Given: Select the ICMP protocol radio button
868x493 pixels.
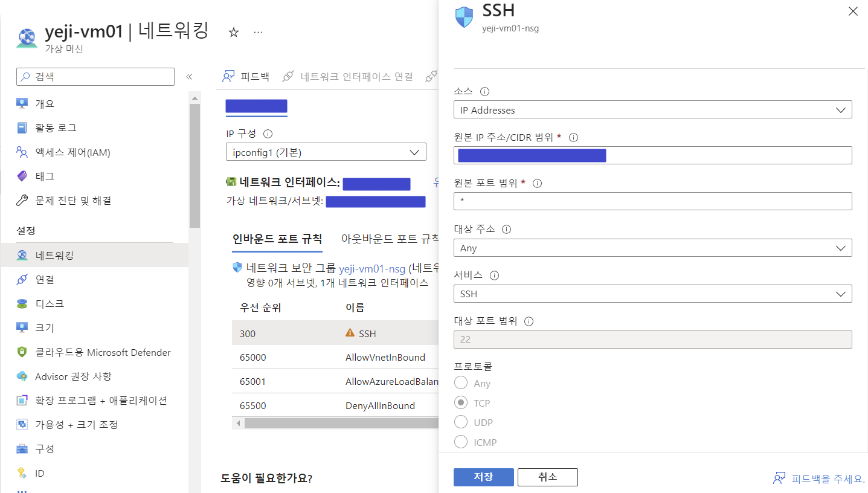Looking at the screenshot, I should pyautogui.click(x=461, y=442).
